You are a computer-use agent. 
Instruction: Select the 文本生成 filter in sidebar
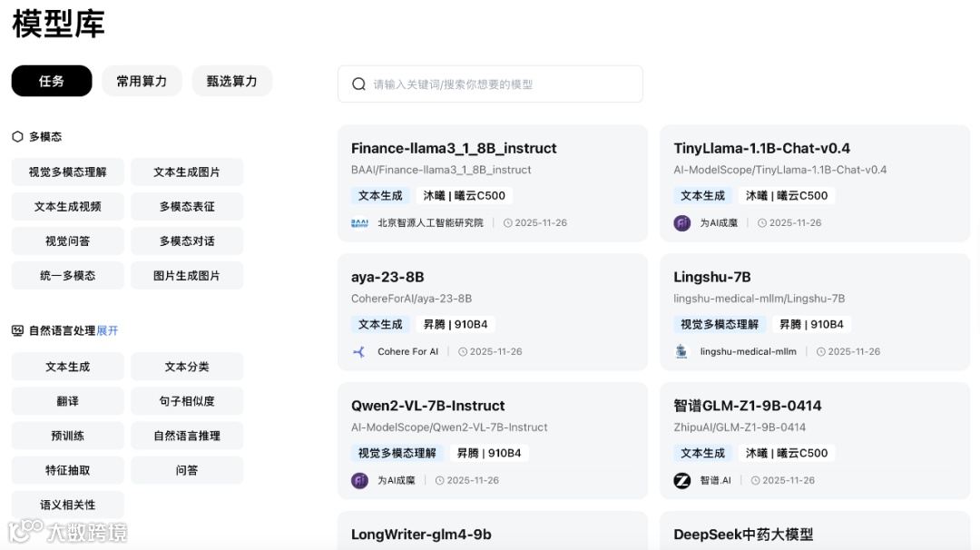67,367
